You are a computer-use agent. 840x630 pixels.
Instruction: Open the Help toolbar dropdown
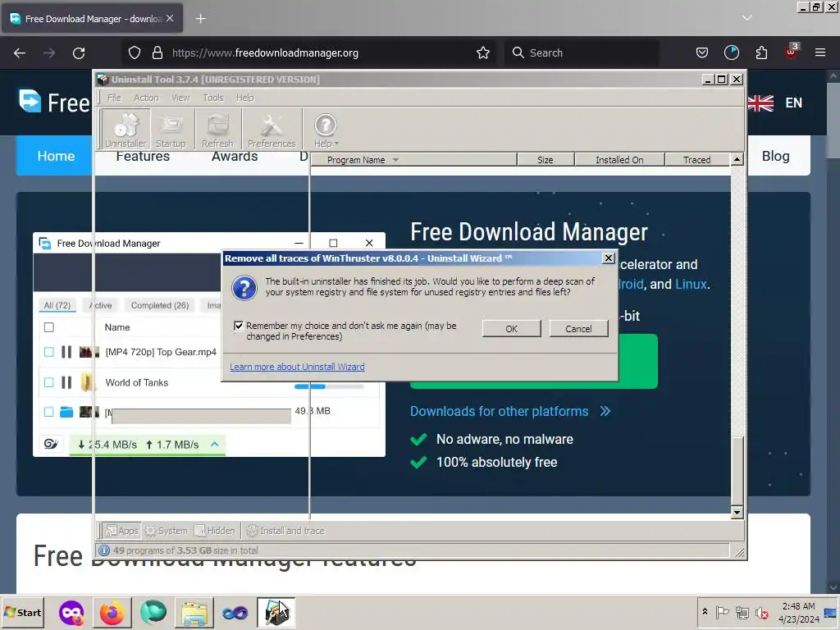[326, 129]
